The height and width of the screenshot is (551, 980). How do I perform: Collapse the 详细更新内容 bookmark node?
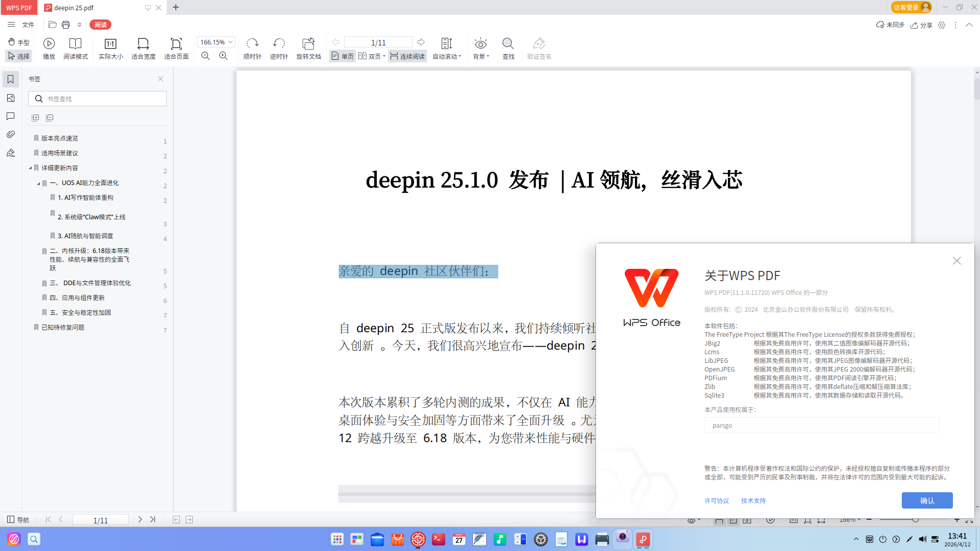coord(30,168)
